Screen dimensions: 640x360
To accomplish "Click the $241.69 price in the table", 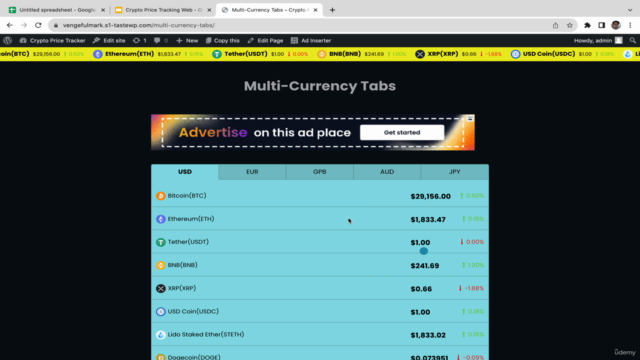I will [425, 266].
